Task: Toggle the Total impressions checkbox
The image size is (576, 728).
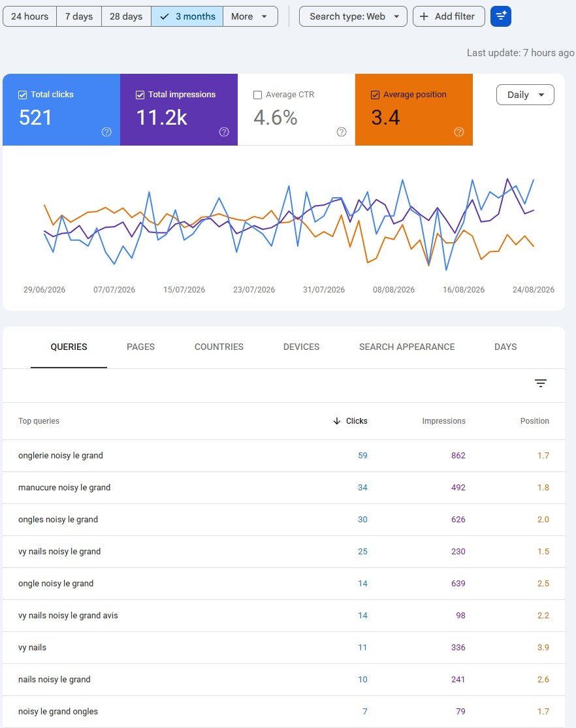Action: coord(140,95)
